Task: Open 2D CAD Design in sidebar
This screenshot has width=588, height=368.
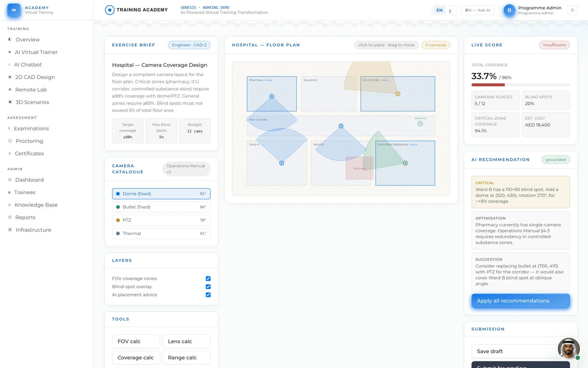Action: tap(35, 77)
